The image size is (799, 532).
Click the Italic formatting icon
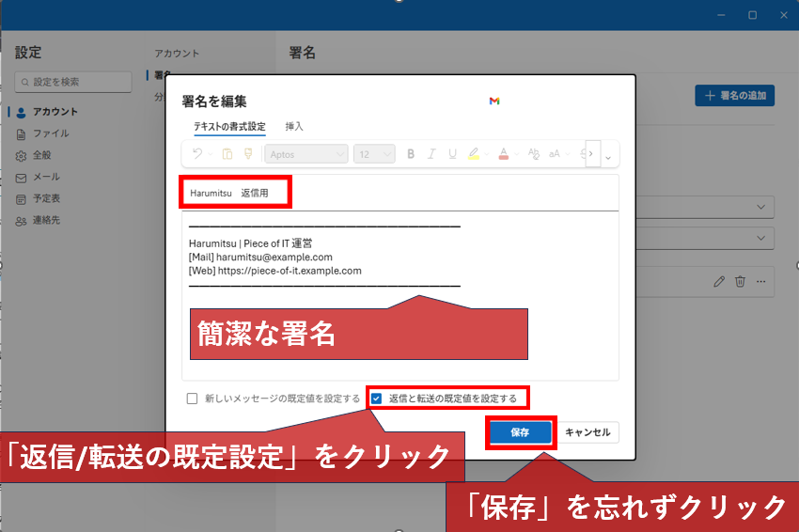[431, 154]
